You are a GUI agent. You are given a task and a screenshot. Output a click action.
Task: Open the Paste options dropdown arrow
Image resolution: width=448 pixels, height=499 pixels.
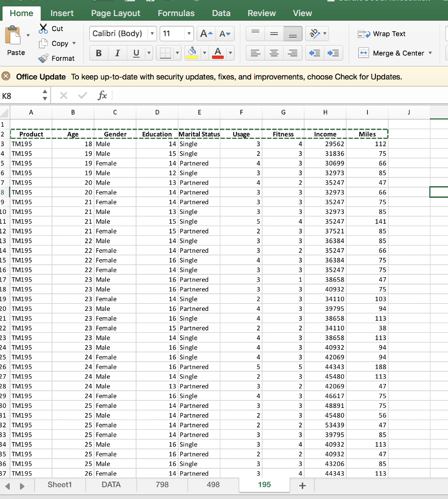[28, 35]
